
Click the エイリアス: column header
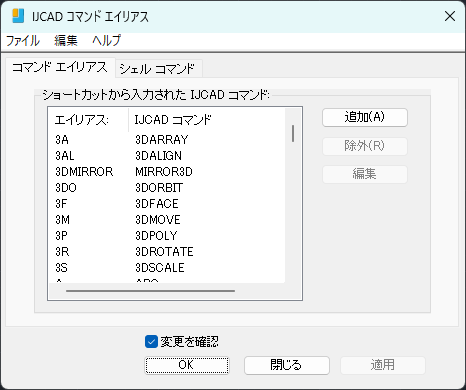(89, 120)
